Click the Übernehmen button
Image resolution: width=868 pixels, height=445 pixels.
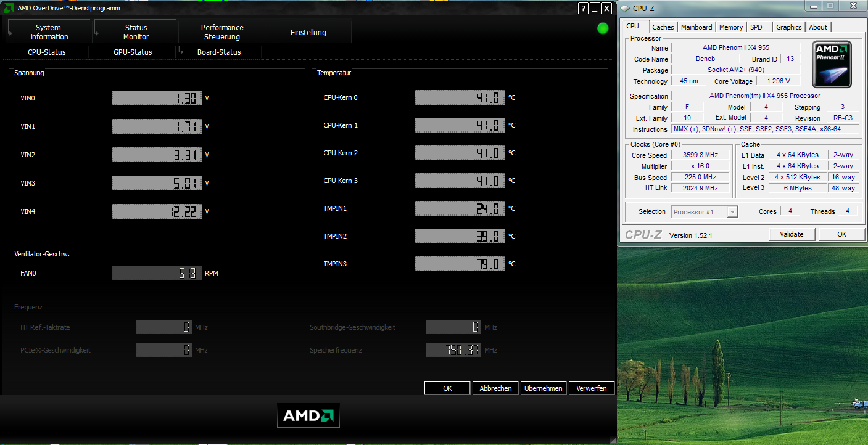point(543,388)
